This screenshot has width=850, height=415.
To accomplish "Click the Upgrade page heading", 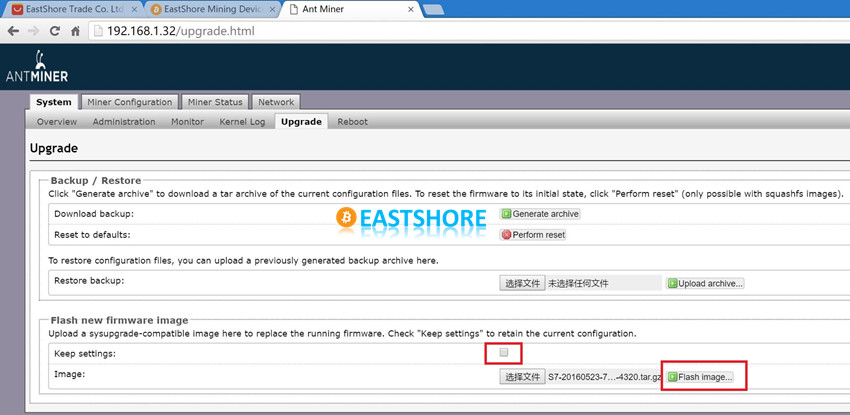I will (x=54, y=148).
